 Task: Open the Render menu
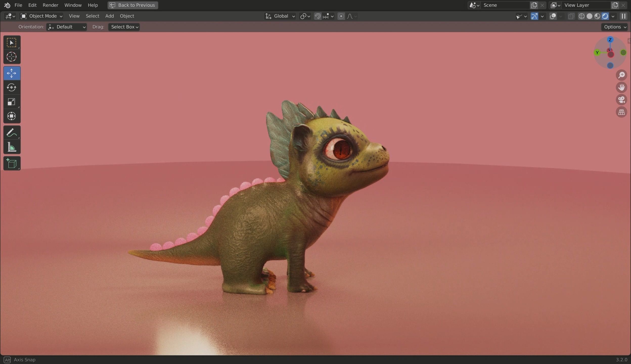(x=50, y=5)
